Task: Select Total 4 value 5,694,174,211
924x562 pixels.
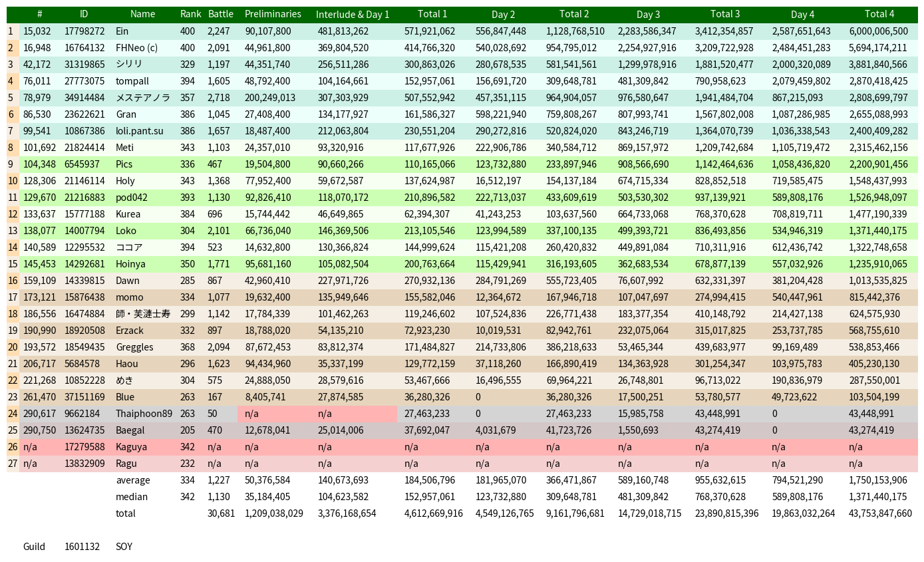Action: pyautogui.click(x=878, y=48)
